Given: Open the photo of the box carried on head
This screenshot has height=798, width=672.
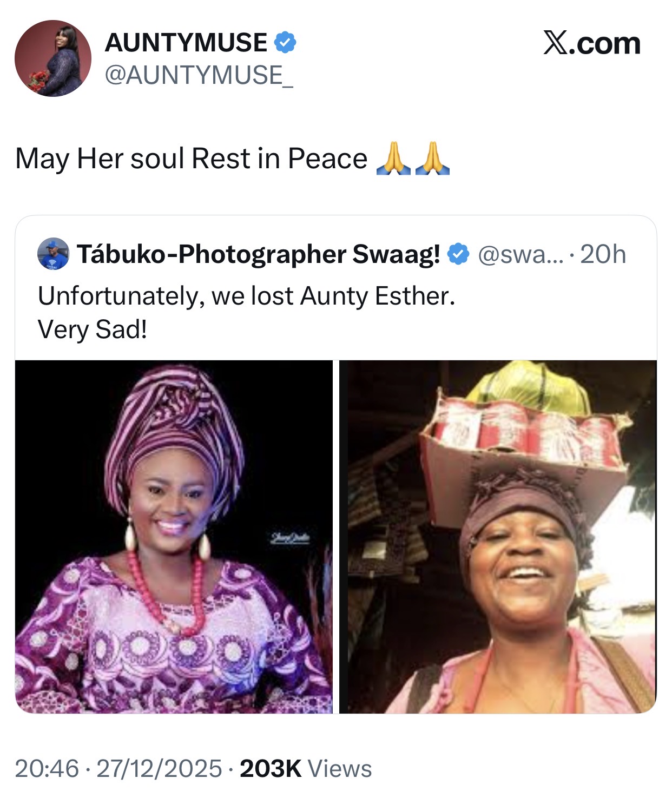Looking at the screenshot, I should click(502, 537).
